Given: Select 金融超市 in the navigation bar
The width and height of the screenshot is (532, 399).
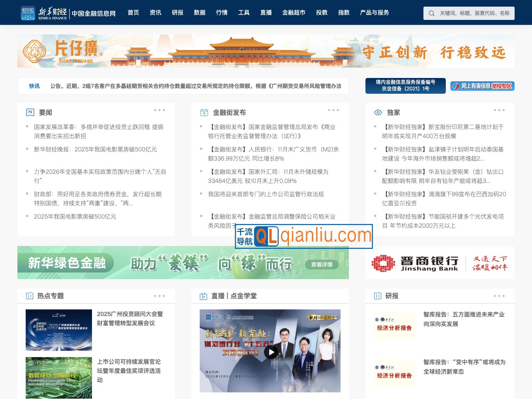Looking at the screenshot, I should click(294, 13).
